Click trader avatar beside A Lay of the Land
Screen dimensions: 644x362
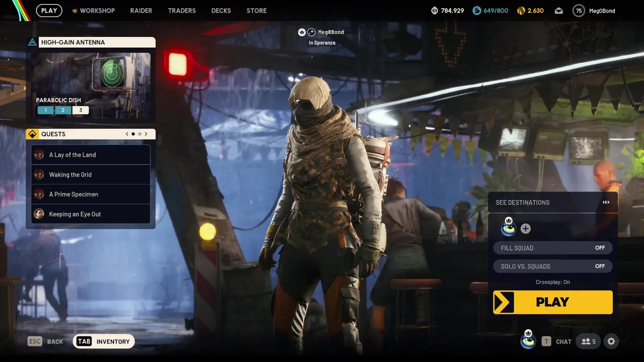pos(39,155)
